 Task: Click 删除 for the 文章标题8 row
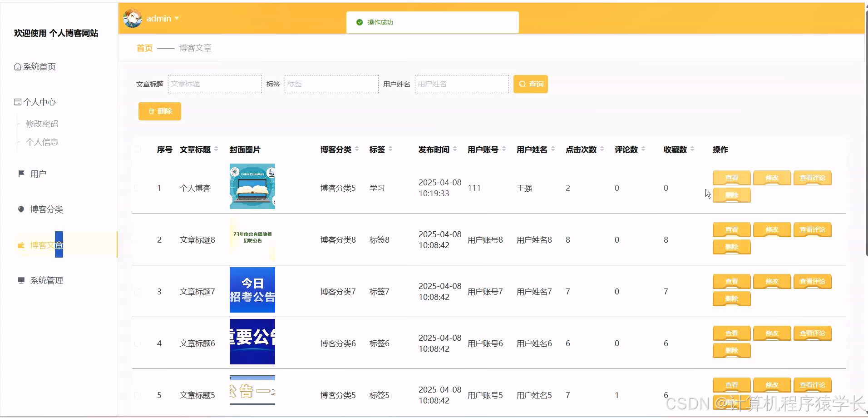(732, 247)
